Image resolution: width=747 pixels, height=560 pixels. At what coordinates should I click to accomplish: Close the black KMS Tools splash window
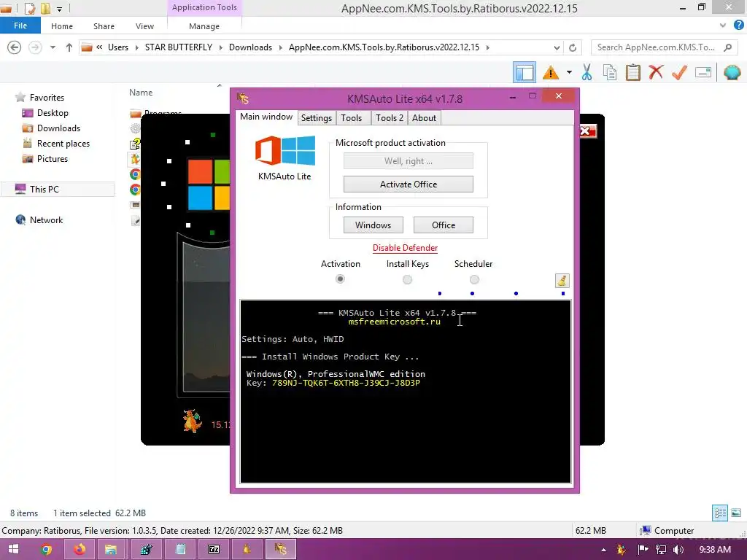(587, 131)
